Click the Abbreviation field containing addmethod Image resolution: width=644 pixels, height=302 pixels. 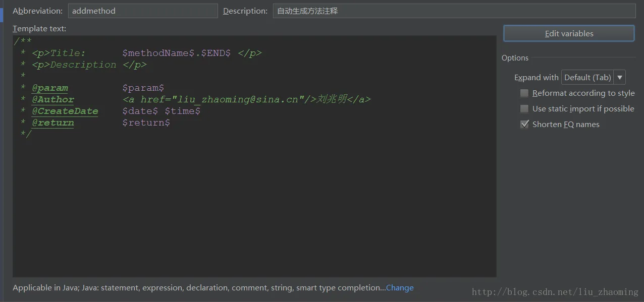(143, 11)
